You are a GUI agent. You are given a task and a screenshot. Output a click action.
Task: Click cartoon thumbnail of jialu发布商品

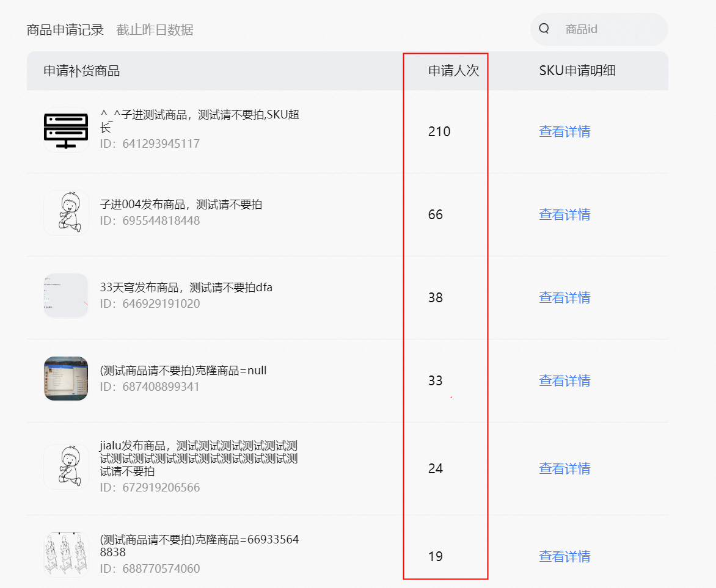(66, 466)
